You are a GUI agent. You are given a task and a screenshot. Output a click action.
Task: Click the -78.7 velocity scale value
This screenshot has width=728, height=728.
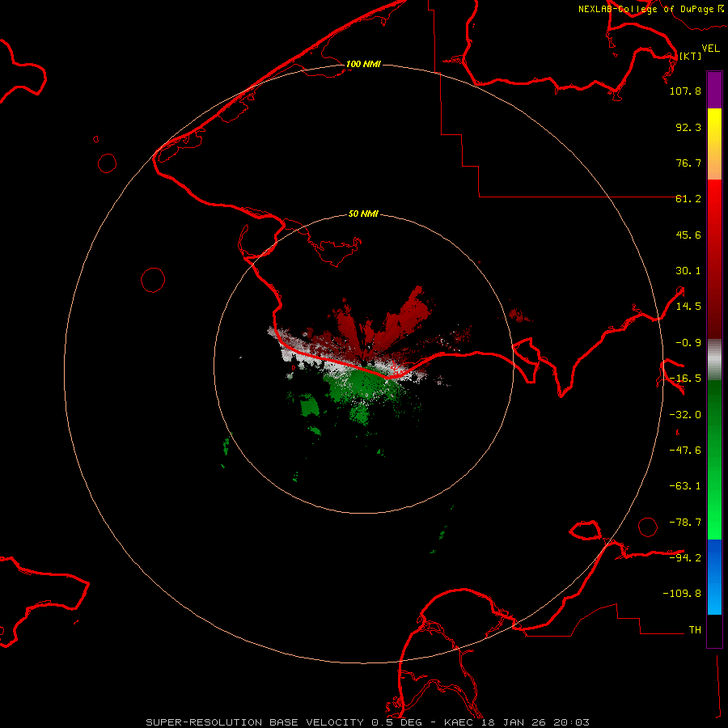(685, 523)
